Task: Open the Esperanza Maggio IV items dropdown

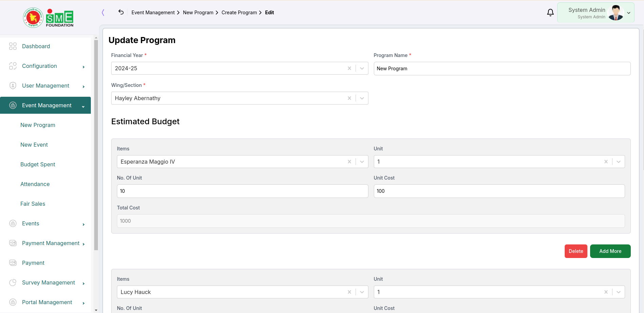Action: pos(362,162)
